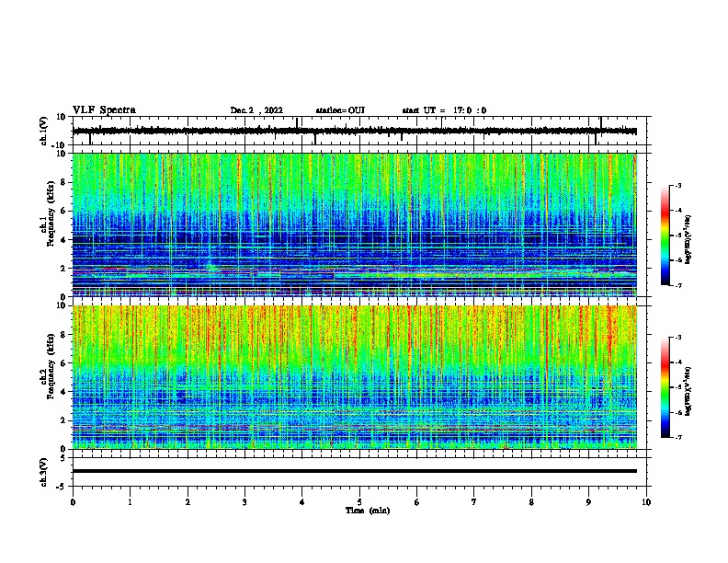Viewport: 728px width, 563px height.
Task: Click the "start UT = 17:0 :0" header text
Action: [444, 110]
